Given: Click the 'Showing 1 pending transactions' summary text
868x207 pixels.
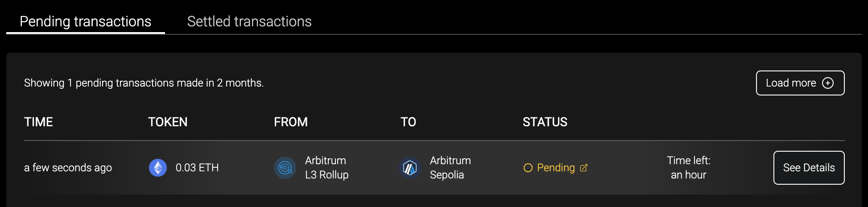Looking at the screenshot, I should [144, 83].
